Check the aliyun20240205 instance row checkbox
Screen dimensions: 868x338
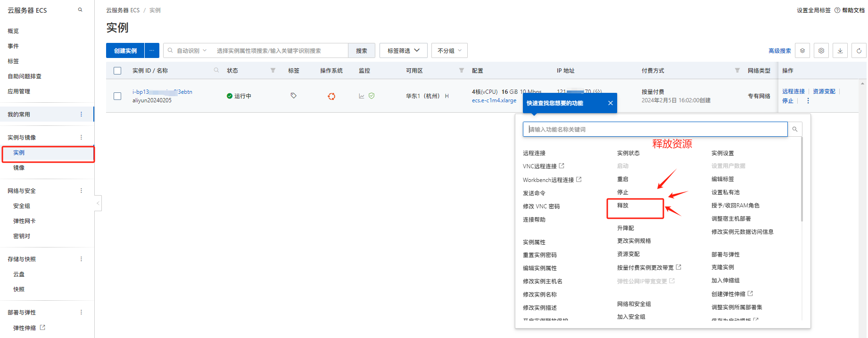click(x=117, y=96)
